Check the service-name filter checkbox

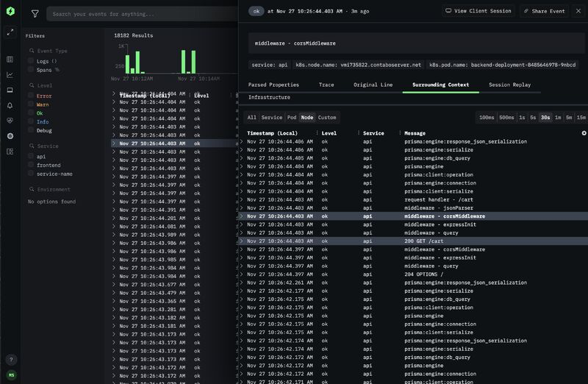[31, 174]
